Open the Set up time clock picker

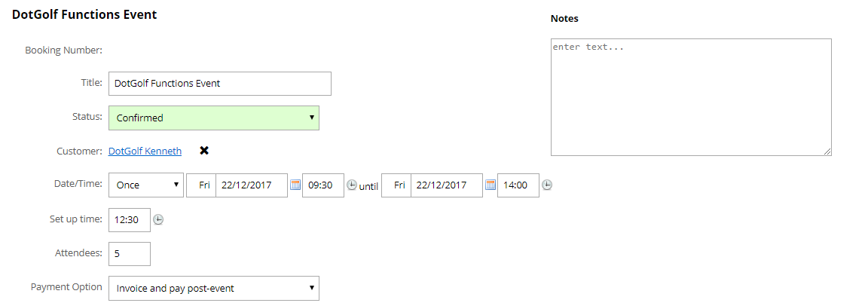158,220
